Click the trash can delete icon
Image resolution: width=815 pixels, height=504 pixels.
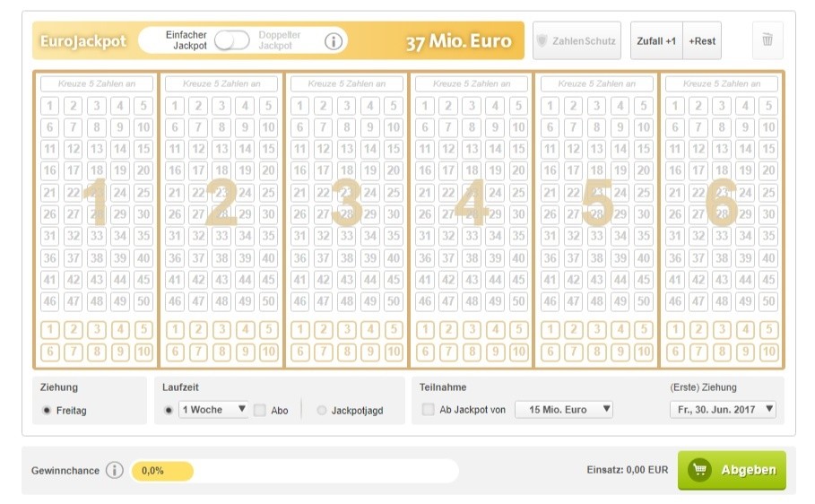[x=767, y=39]
